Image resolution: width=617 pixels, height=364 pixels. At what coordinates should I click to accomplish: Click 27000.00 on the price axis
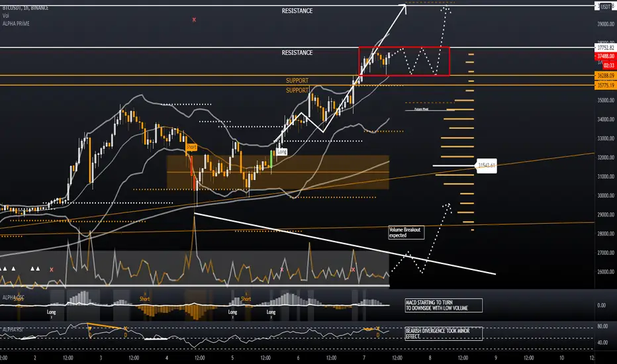(606, 253)
